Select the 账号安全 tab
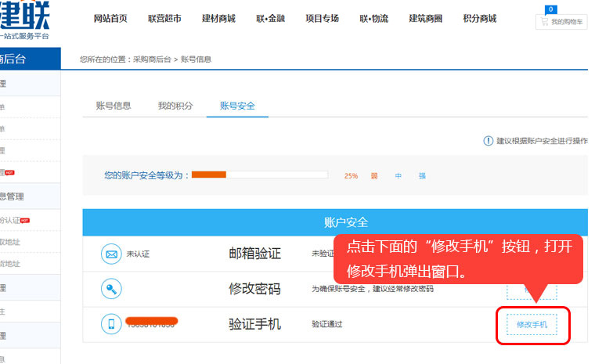Screen dimensions: 595x364 click(237, 106)
